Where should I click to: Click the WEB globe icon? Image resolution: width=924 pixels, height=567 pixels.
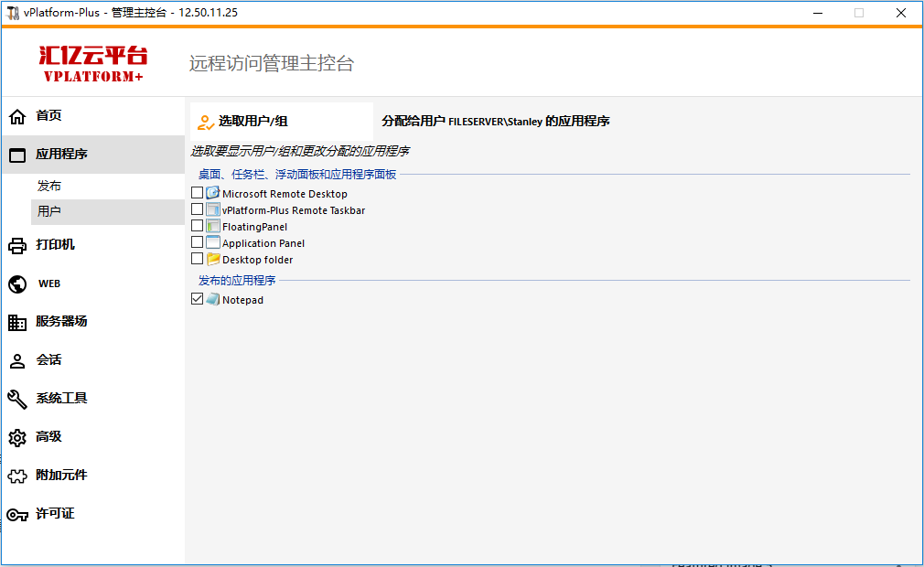click(x=17, y=283)
